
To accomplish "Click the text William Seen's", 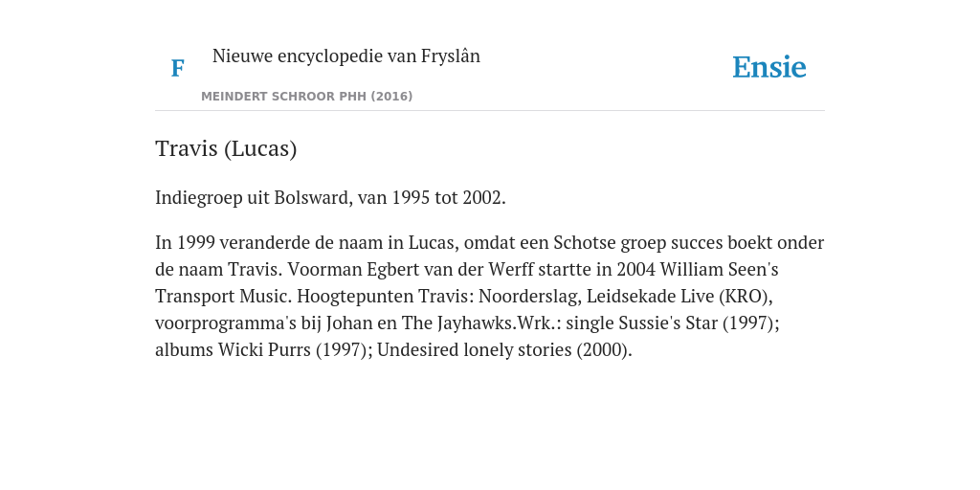I will (x=720, y=269).
